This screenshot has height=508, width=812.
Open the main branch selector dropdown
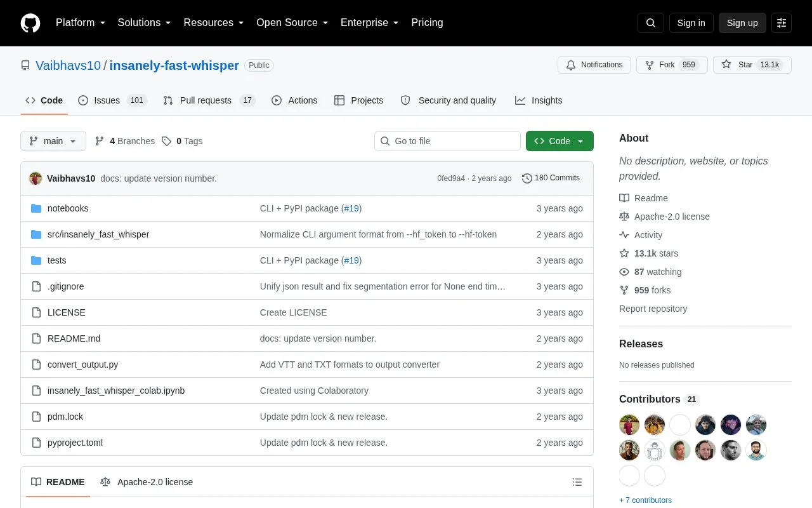pos(53,141)
